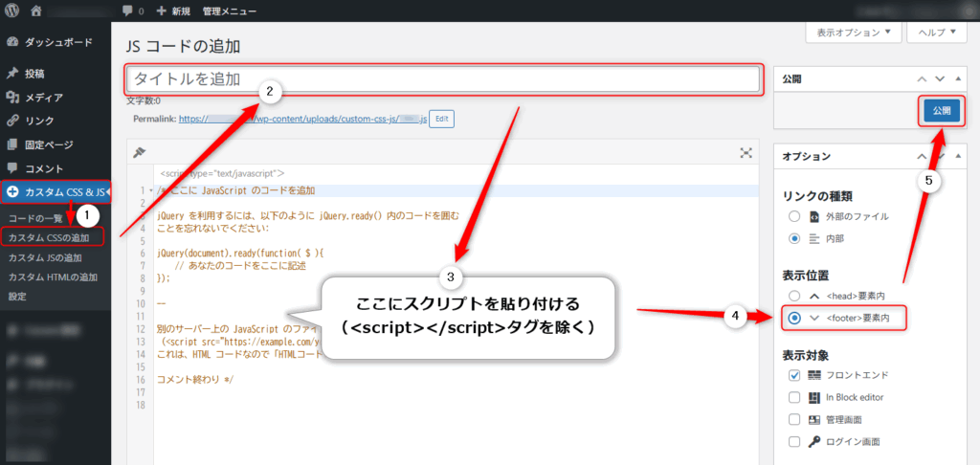Viewport: 980px width, 465px height.
Task: Click the 新規 plus item
Action: pos(174,11)
